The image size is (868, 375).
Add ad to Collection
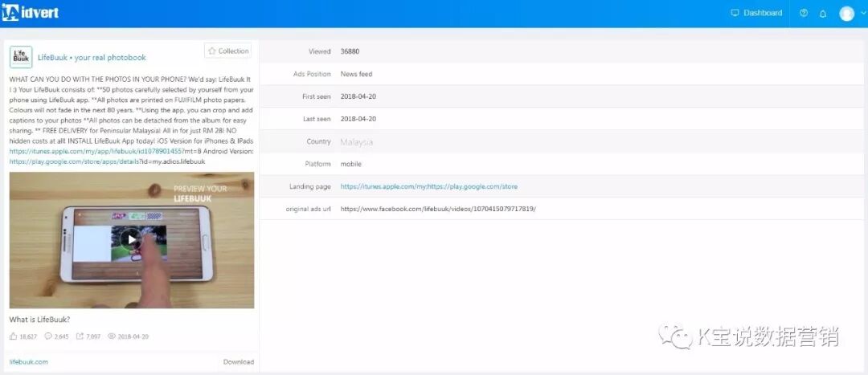227,51
